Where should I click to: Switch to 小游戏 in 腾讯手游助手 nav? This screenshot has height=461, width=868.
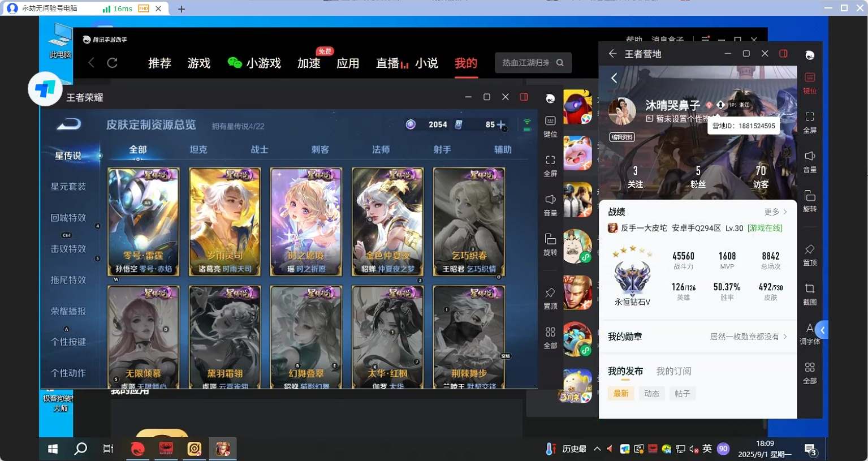[254, 63]
